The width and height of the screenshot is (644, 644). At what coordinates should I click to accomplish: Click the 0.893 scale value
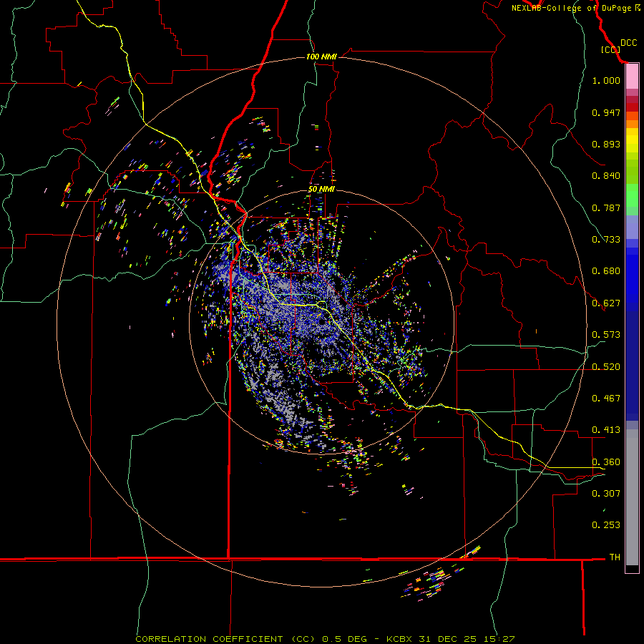pos(606,144)
